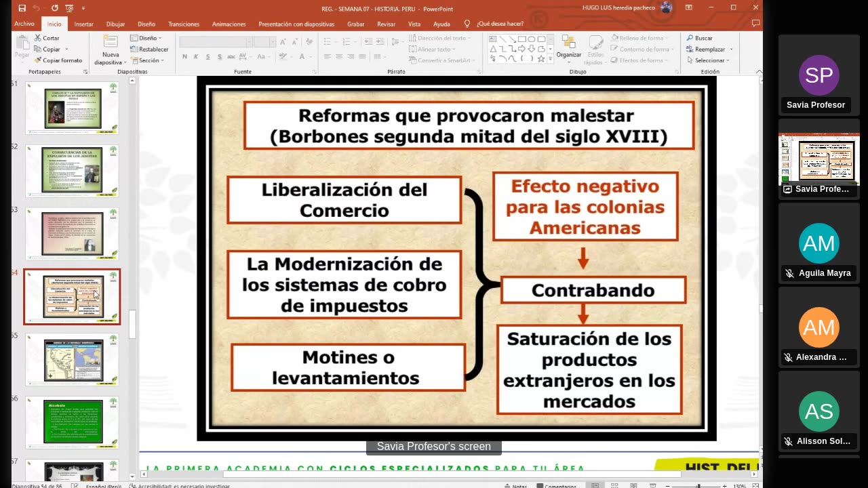Collapse the ribbon with chevron

[759, 71]
